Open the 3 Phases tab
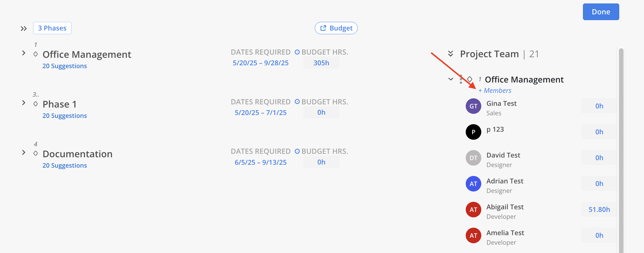This screenshot has height=253, width=644. (52, 28)
